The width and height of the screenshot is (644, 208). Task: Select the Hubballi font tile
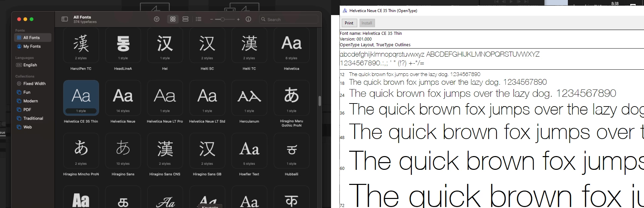[291, 151]
